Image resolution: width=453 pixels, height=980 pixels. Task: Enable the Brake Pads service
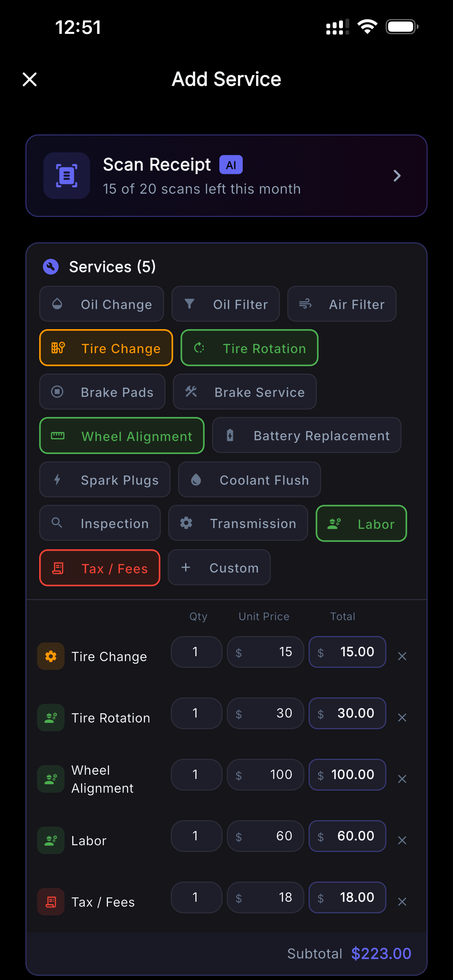[102, 392]
